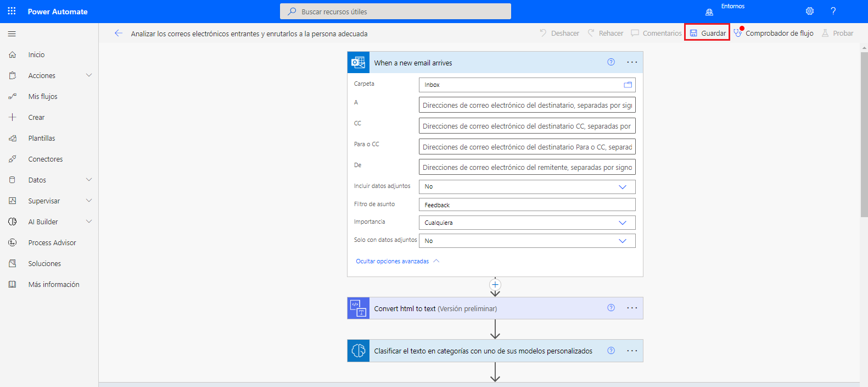Click the Mis flujos icon
Image resolution: width=868 pixels, height=387 pixels.
point(13,96)
